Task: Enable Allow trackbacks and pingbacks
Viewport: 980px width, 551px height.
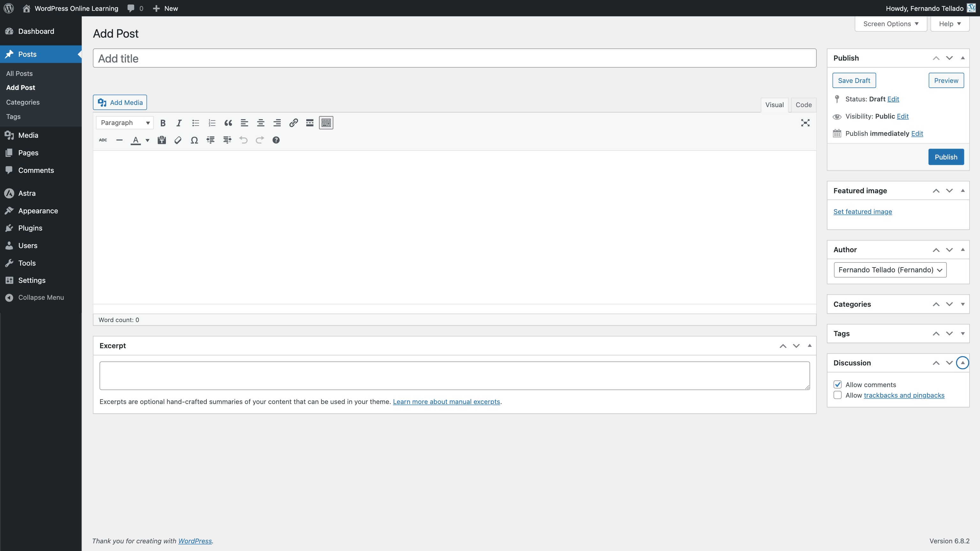Action: tap(837, 395)
